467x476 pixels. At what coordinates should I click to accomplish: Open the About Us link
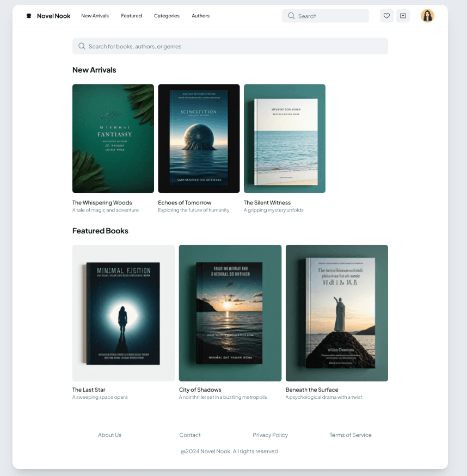(x=109, y=435)
